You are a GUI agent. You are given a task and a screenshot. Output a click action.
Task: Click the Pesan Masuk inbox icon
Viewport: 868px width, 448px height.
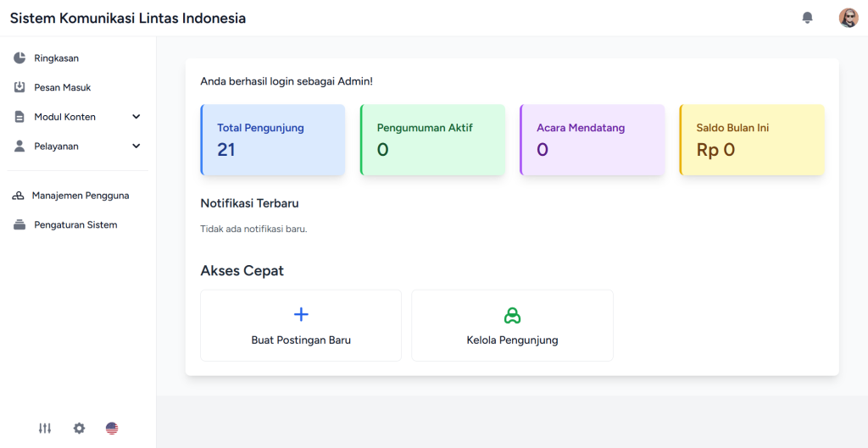(19, 87)
